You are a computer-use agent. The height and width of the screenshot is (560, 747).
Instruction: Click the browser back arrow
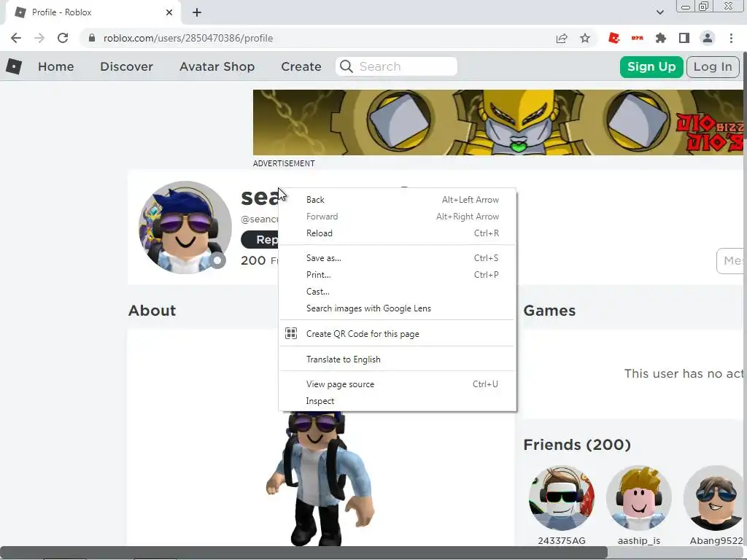click(x=16, y=38)
